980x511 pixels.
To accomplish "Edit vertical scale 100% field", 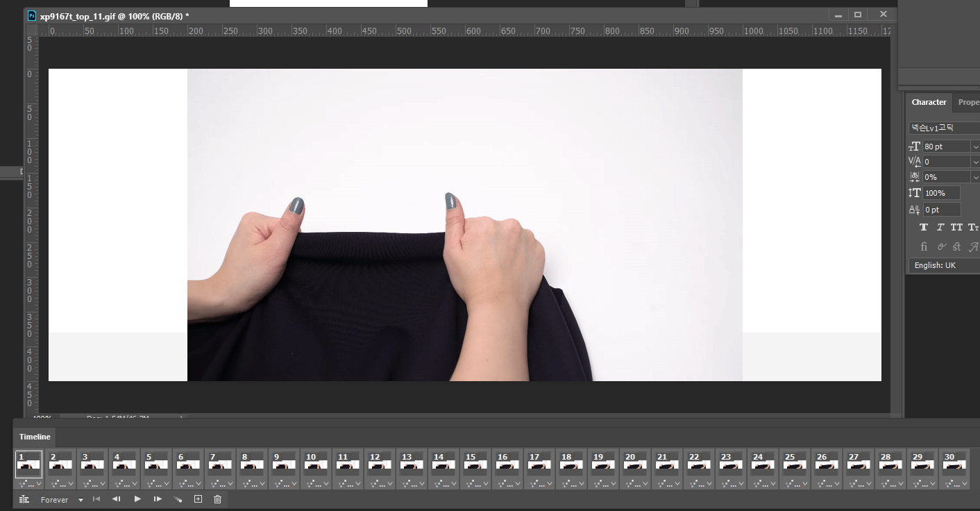I will 942,193.
